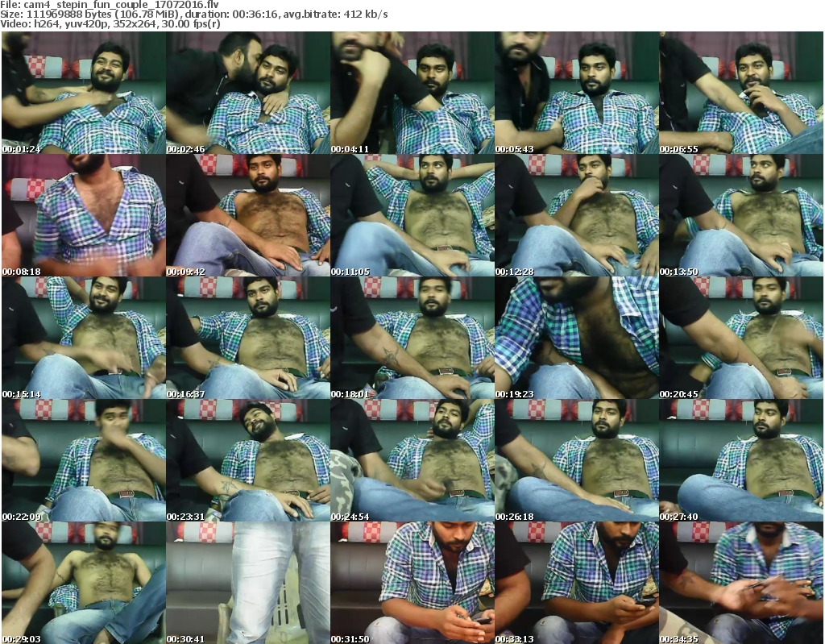Select the thumbnail stamped 00:01:24
This screenshot has height=644, width=825.
84,93
